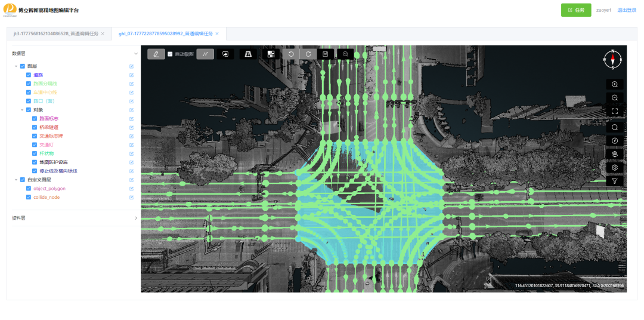This screenshot has height=320, width=644.
Task: Click the green 任务 button
Action: pyautogui.click(x=575, y=10)
